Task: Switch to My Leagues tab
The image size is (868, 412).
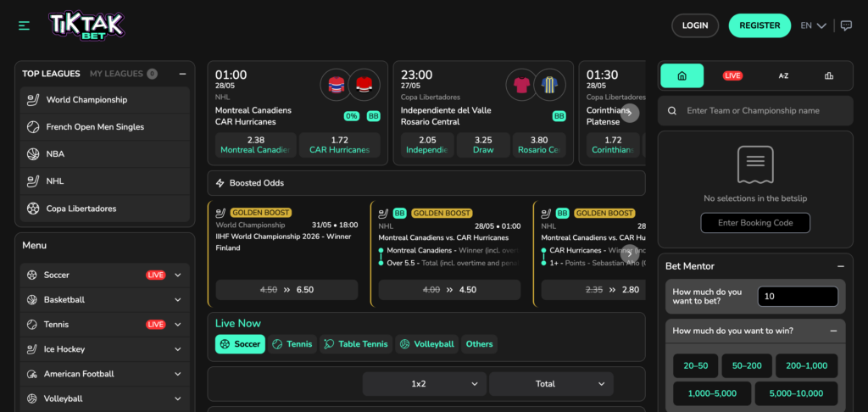Action: [123, 74]
